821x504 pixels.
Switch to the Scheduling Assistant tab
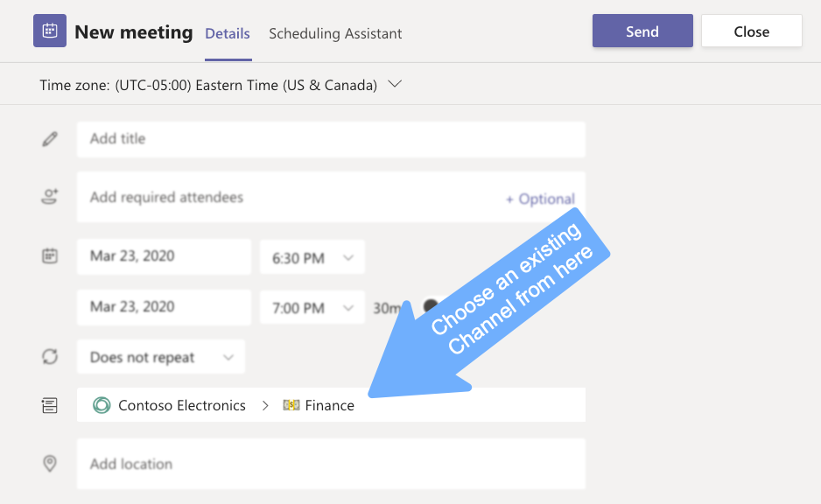click(x=335, y=33)
